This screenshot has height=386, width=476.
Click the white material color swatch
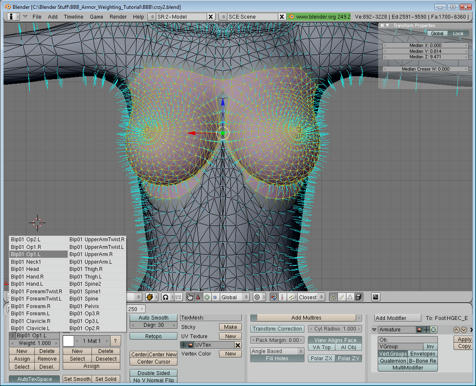(x=68, y=341)
